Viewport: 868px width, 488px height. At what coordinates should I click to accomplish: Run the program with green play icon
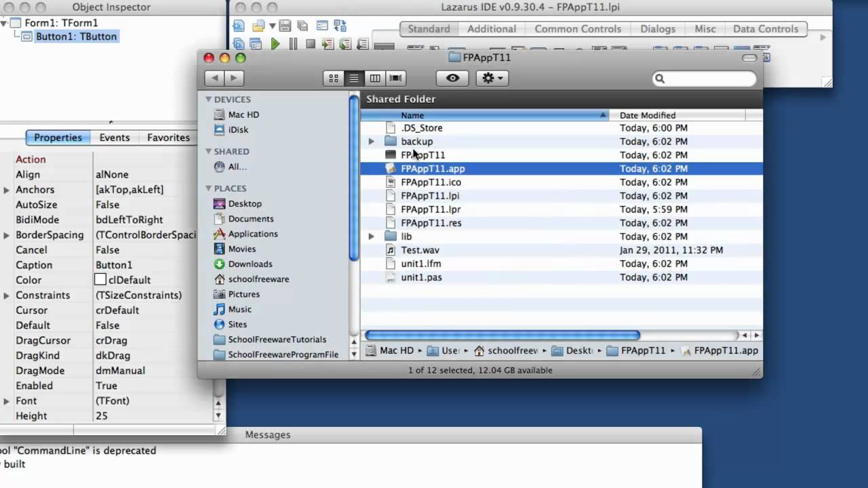[275, 43]
